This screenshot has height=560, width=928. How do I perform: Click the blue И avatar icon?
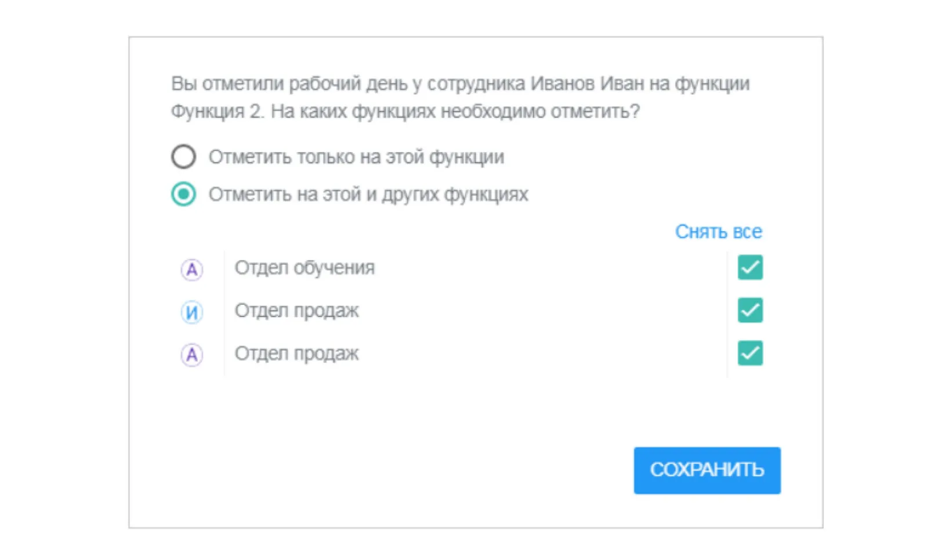point(191,312)
